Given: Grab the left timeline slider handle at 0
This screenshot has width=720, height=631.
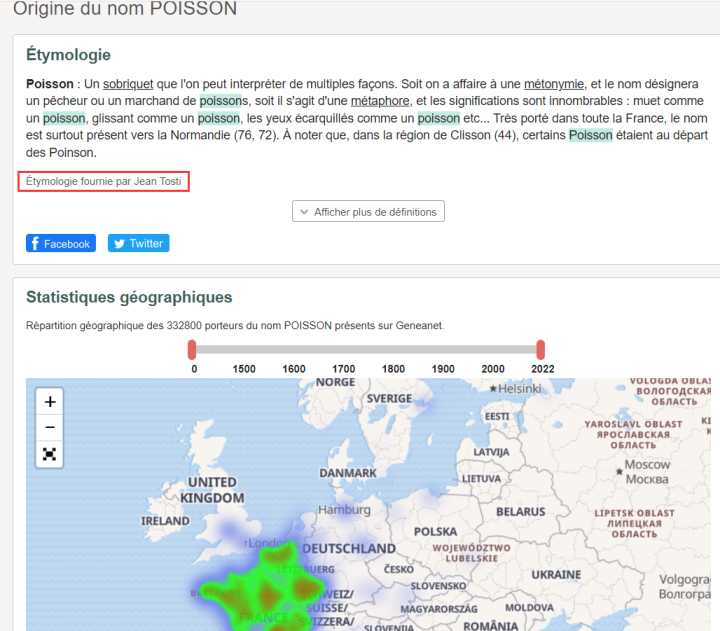Looking at the screenshot, I should tap(192, 350).
